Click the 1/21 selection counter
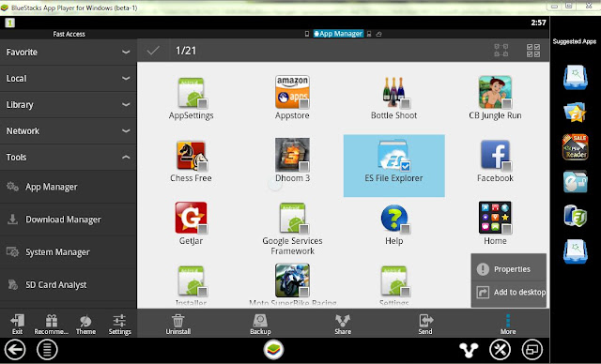Viewport: 601px width, 364px height. [186, 51]
